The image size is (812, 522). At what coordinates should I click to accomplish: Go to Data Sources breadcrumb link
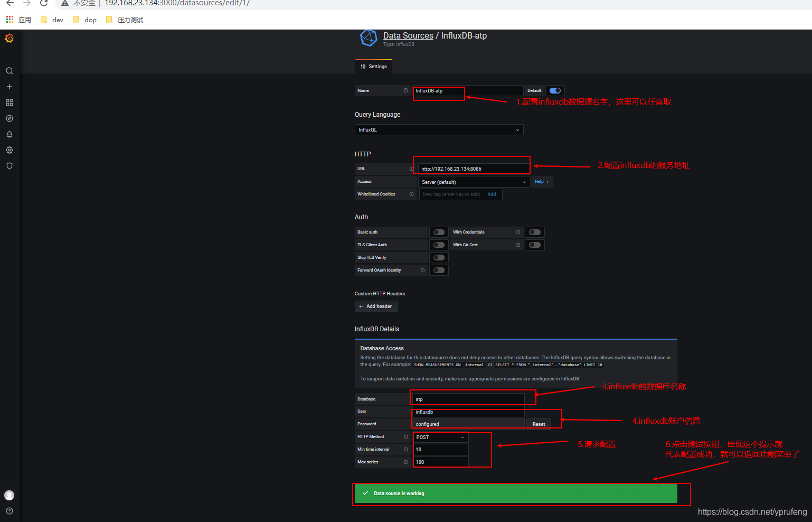tap(408, 35)
